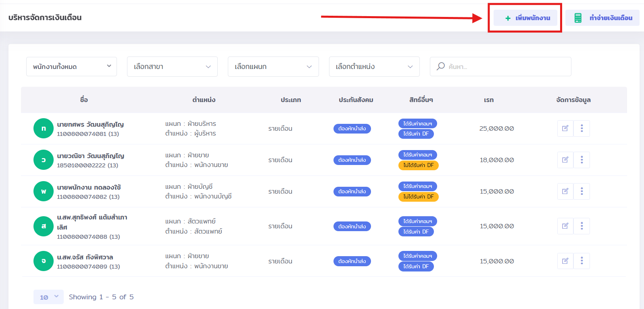Open three-dot menu for นายพนักงาน ทดลองใช้
The width and height of the screenshot is (644, 309).
coord(581,191)
